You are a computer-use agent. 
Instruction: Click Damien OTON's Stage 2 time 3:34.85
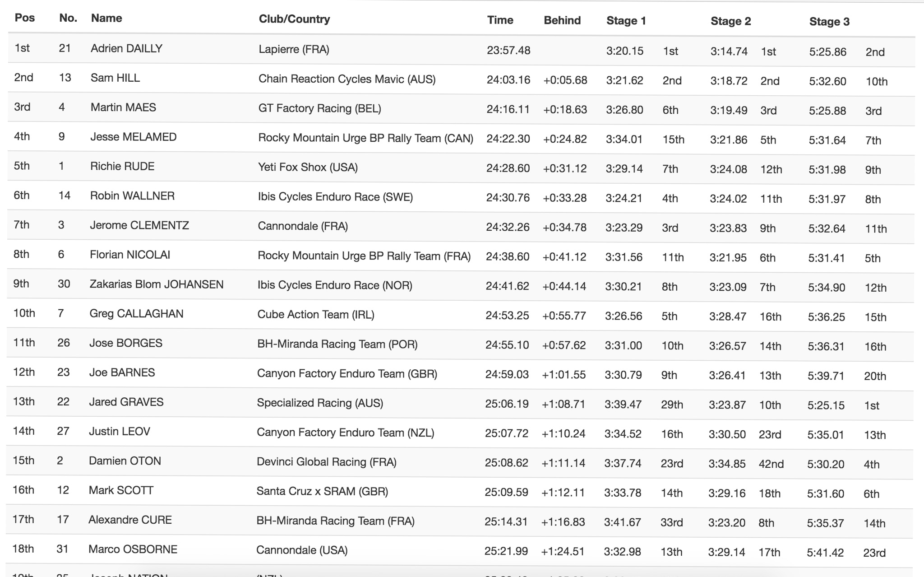[x=726, y=464]
